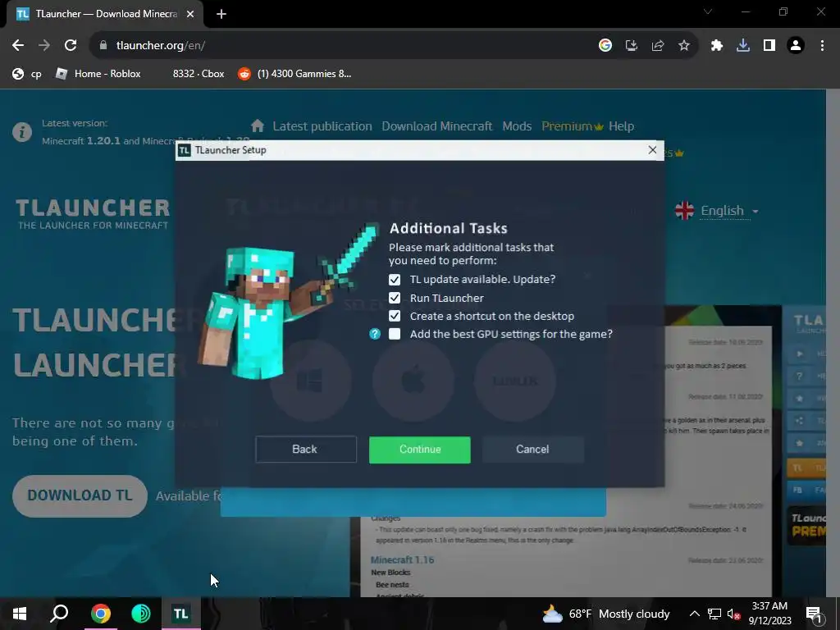Uncheck the Run TLauncher checkbox

click(x=395, y=298)
